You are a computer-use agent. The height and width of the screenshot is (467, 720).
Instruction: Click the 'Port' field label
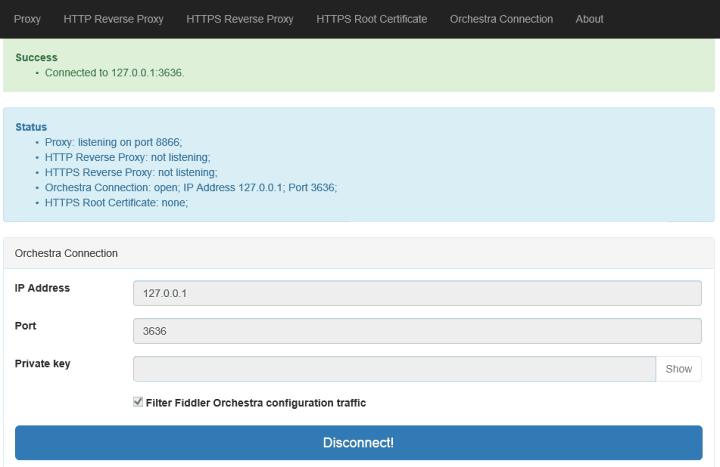(x=25, y=326)
